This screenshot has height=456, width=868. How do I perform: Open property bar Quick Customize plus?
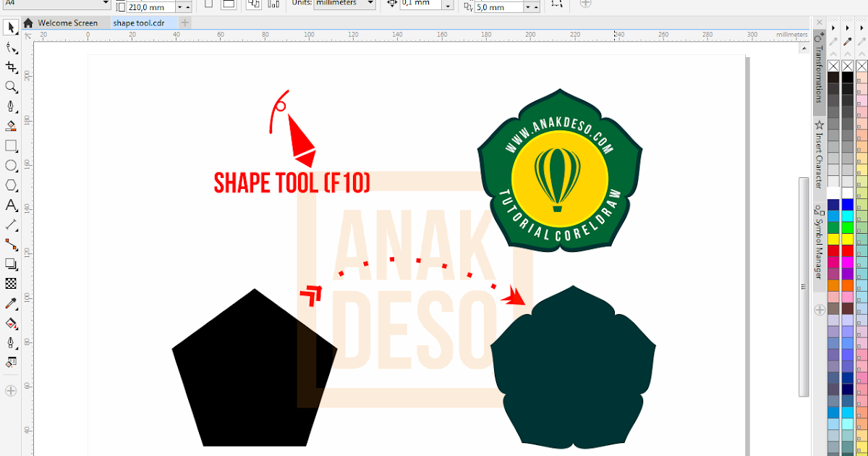586,3
